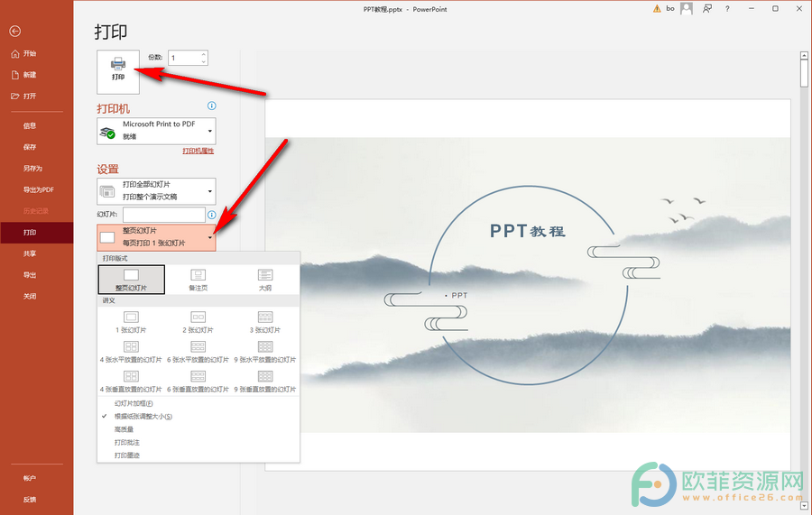Click the vertical scrollbar thumb in preview
The width and height of the screenshot is (812, 515).
[804, 73]
